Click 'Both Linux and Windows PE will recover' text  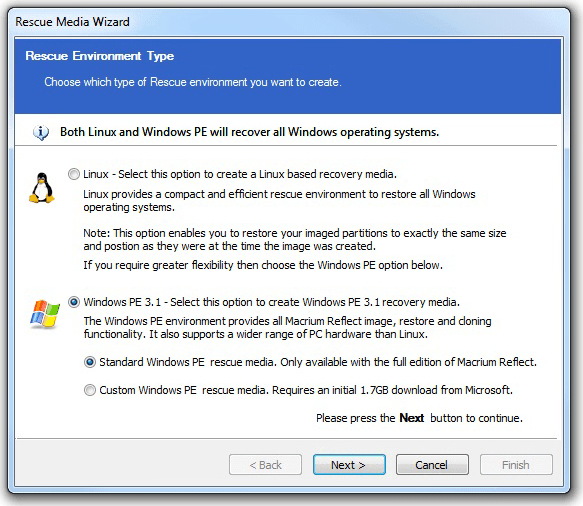(x=249, y=132)
